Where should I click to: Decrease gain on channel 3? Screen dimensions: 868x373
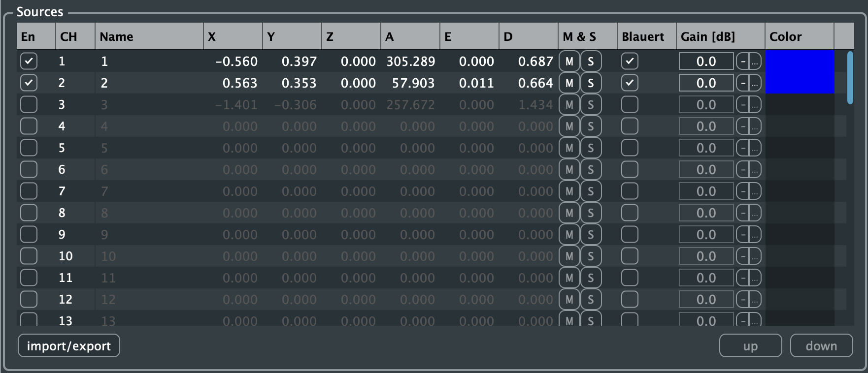coord(743,105)
